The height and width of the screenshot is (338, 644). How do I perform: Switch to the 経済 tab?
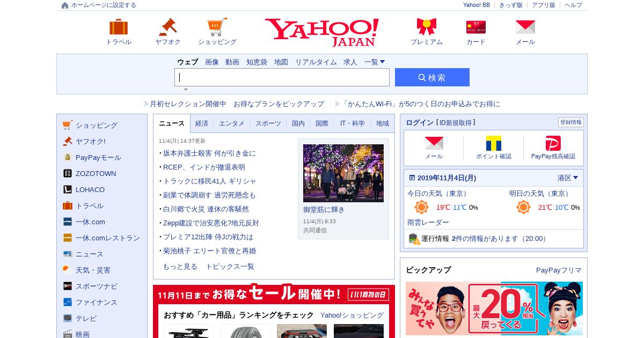[x=202, y=123]
